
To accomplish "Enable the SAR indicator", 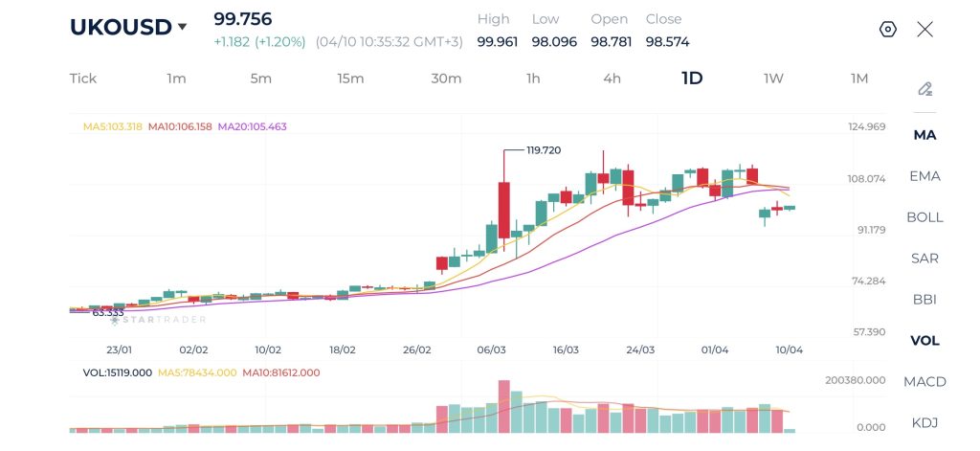I will point(924,259).
